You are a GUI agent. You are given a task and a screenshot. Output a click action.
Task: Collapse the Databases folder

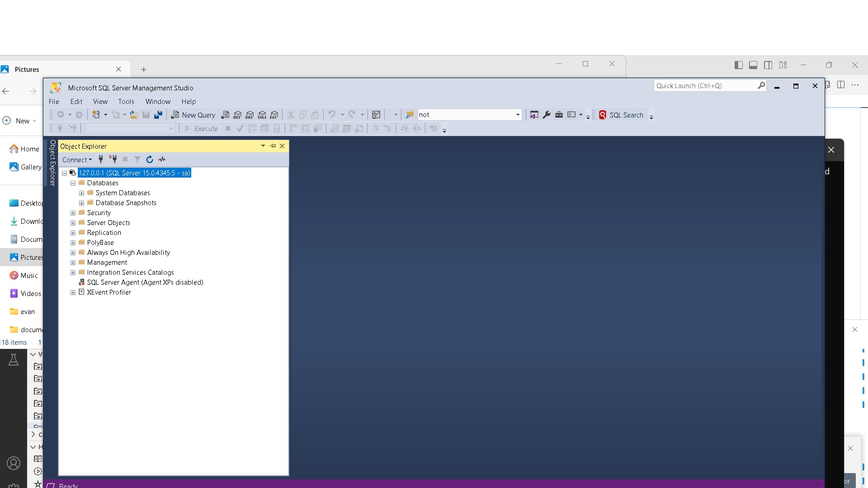click(x=73, y=183)
